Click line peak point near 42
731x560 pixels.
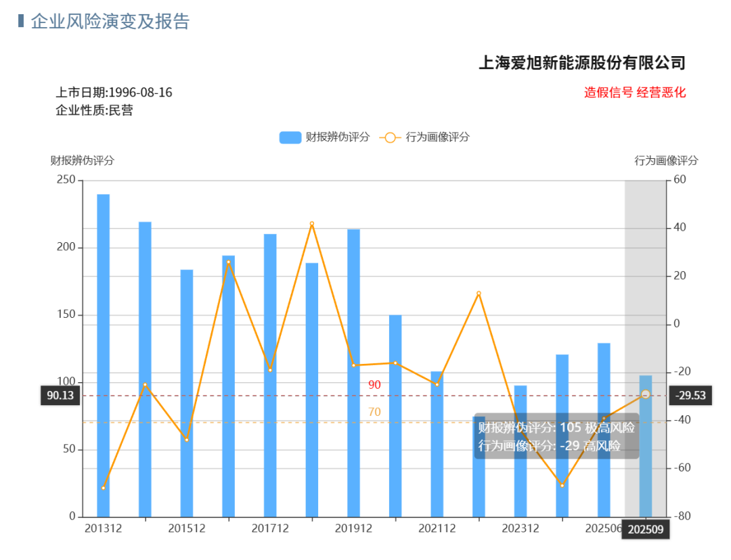(x=312, y=224)
